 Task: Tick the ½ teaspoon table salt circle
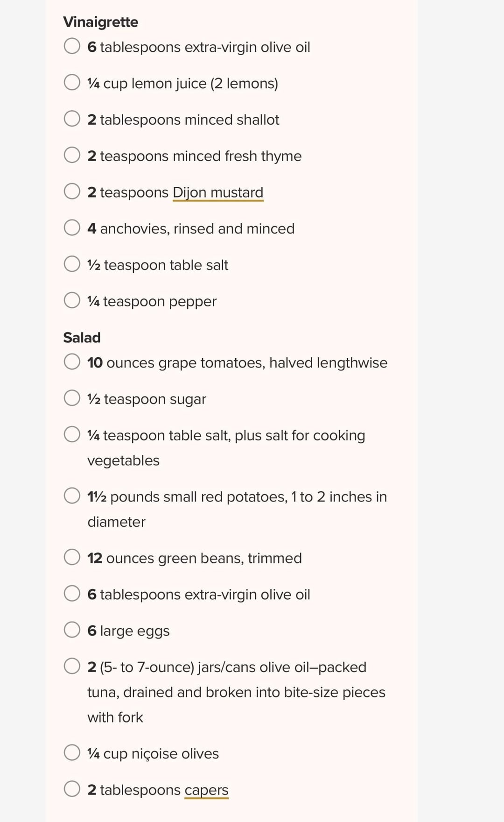[72, 264]
